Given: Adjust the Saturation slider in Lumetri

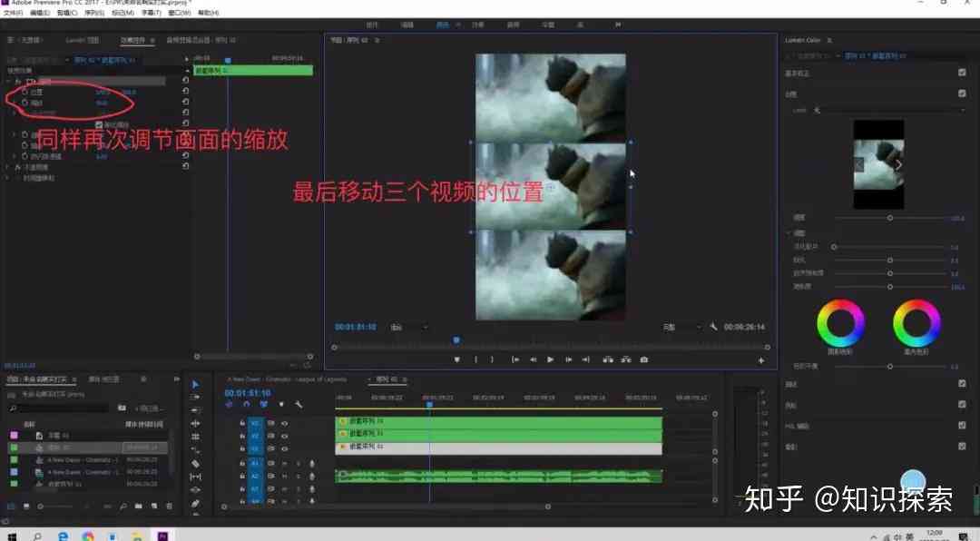Looking at the screenshot, I should pos(890,287).
